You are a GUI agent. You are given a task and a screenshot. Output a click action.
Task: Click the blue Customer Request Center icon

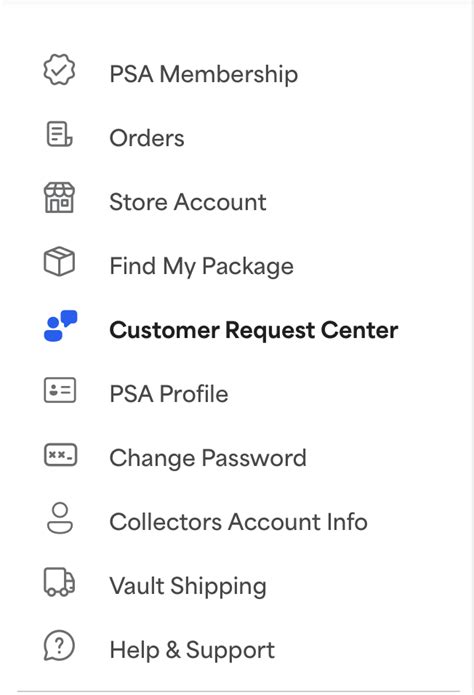coord(60,326)
